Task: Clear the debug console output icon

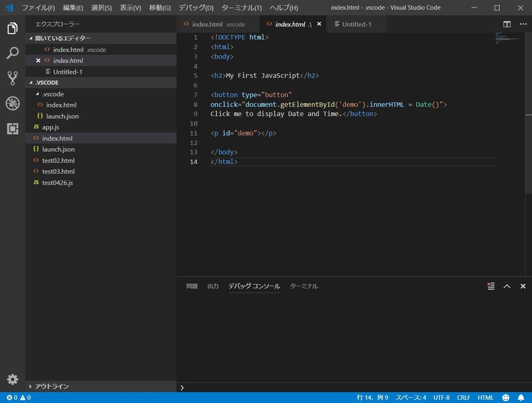Action: point(491,286)
